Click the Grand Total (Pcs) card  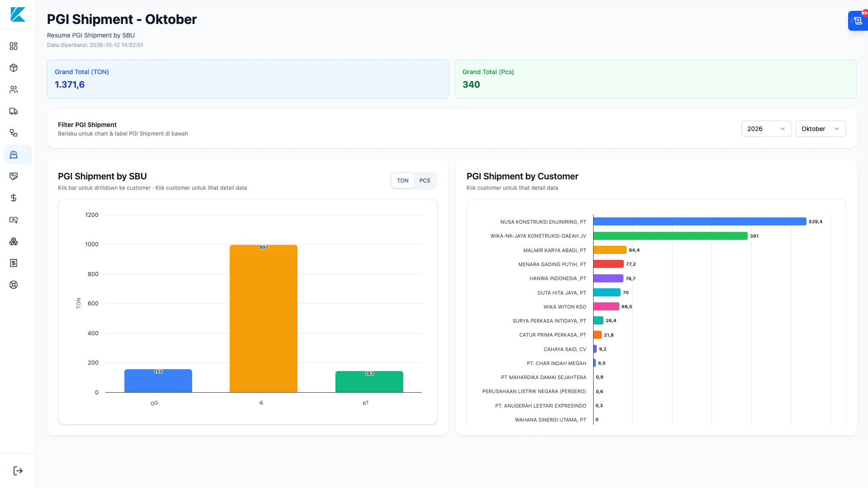tap(656, 79)
